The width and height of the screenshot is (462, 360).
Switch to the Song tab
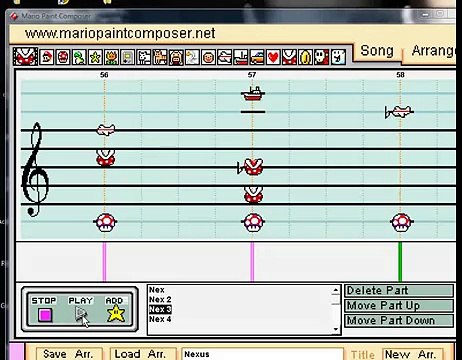[x=377, y=51]
